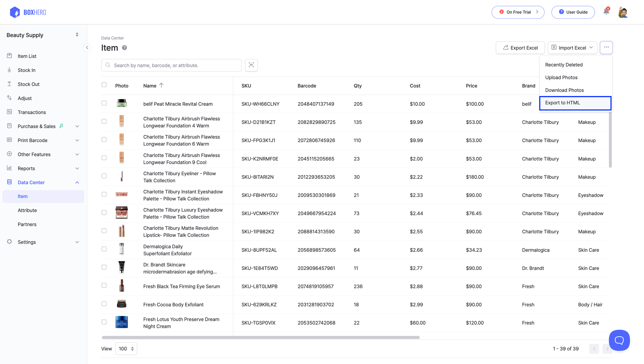Check the belif Peat Miracle Revital Cream row
Screen dimensions: 644x364
tap(104, 103)
